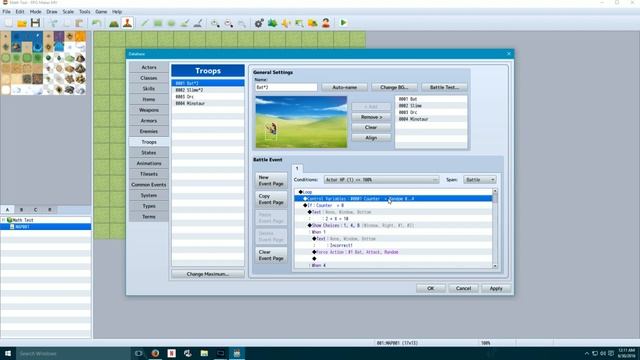Open the Event Searcher icon

[299, 23]
